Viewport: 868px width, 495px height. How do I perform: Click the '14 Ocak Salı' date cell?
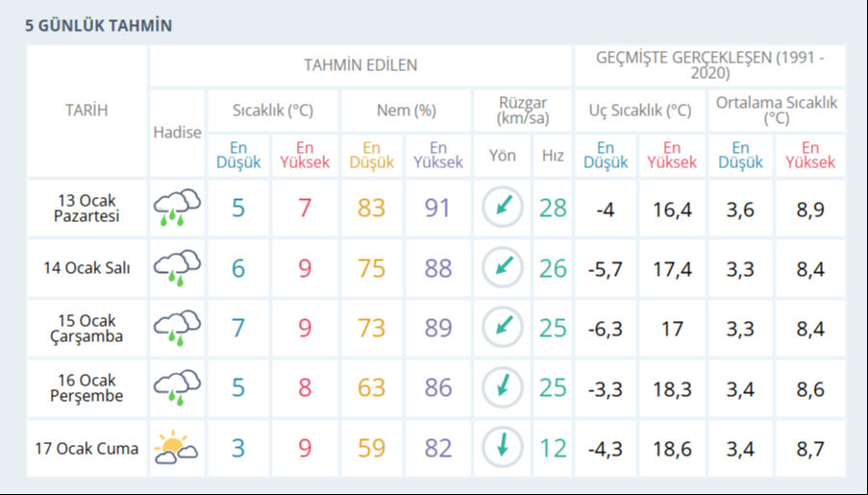(x=87, y=268)
